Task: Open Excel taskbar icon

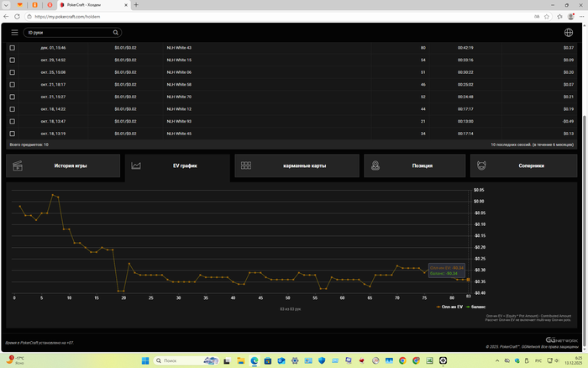Action: pos(429,360)
